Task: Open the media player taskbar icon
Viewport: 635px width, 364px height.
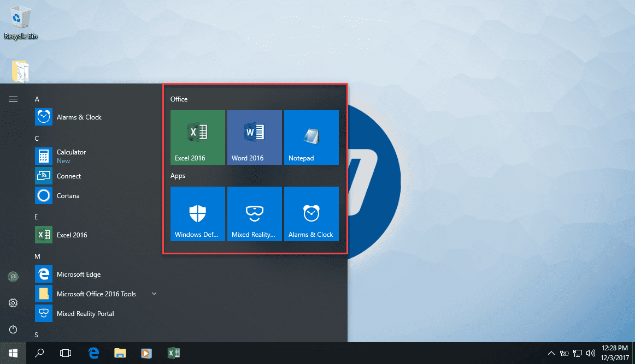Action: [x=146, y=353]
